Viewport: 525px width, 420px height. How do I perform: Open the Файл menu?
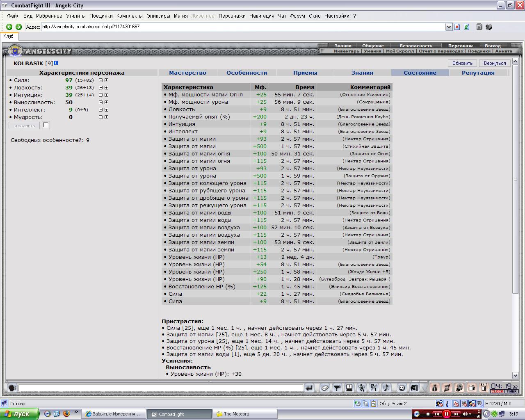pos(13,16)
